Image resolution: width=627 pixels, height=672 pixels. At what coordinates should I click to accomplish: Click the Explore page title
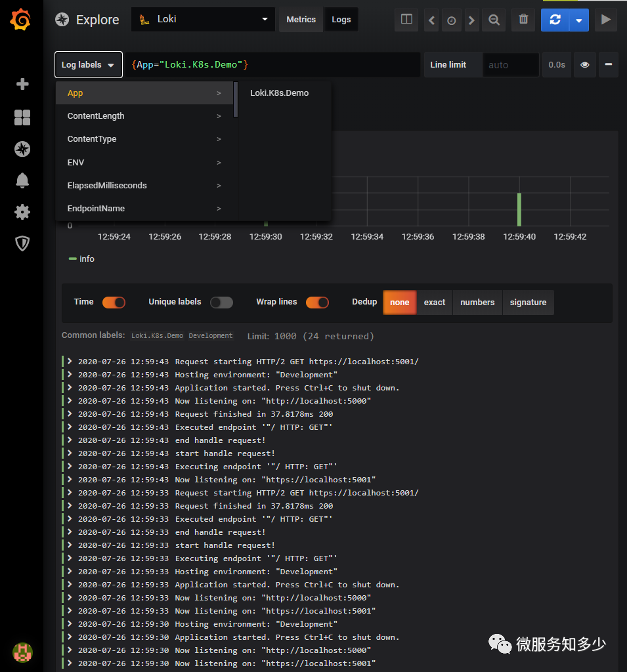pyautogui.click(x=97, y=20)
